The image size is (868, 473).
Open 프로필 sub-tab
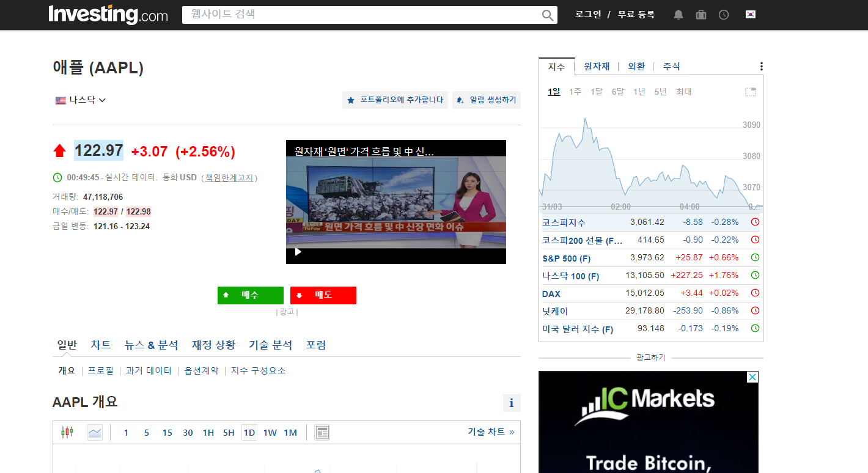[101, 371]
